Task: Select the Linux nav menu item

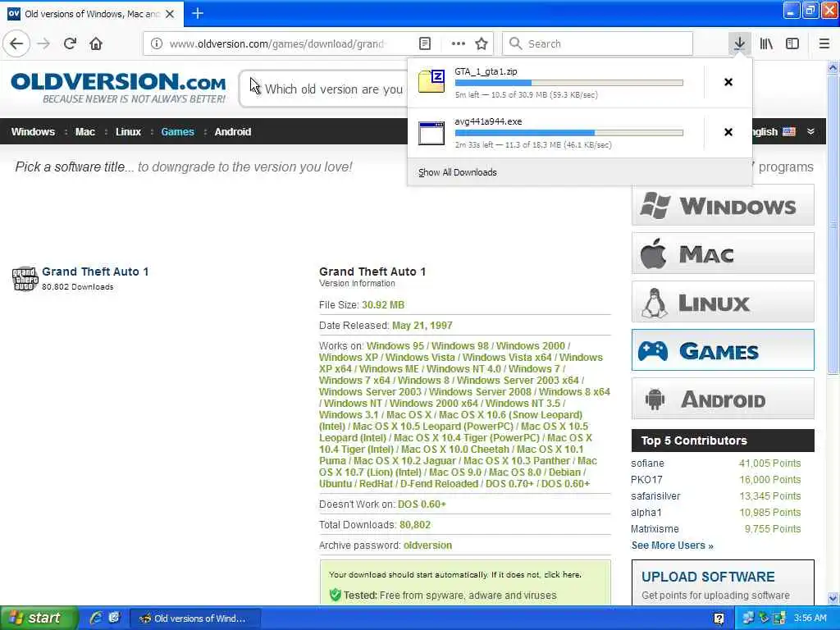Action: pyautogui.click(x=128, y=132)
